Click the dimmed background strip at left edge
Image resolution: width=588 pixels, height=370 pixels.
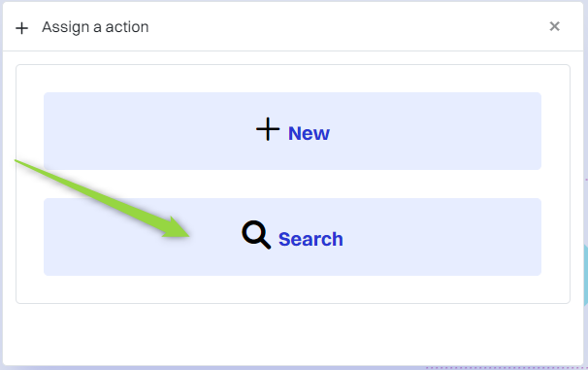pos(1,187)
